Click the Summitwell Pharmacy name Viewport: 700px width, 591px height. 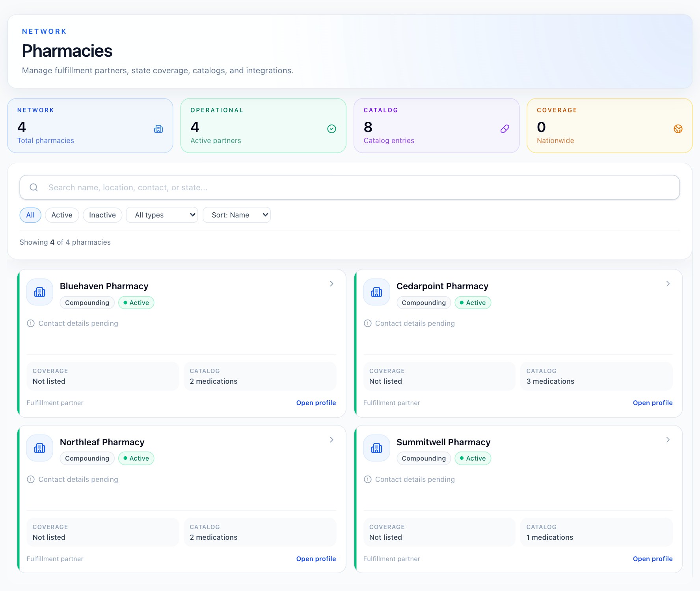pos(443,442)
